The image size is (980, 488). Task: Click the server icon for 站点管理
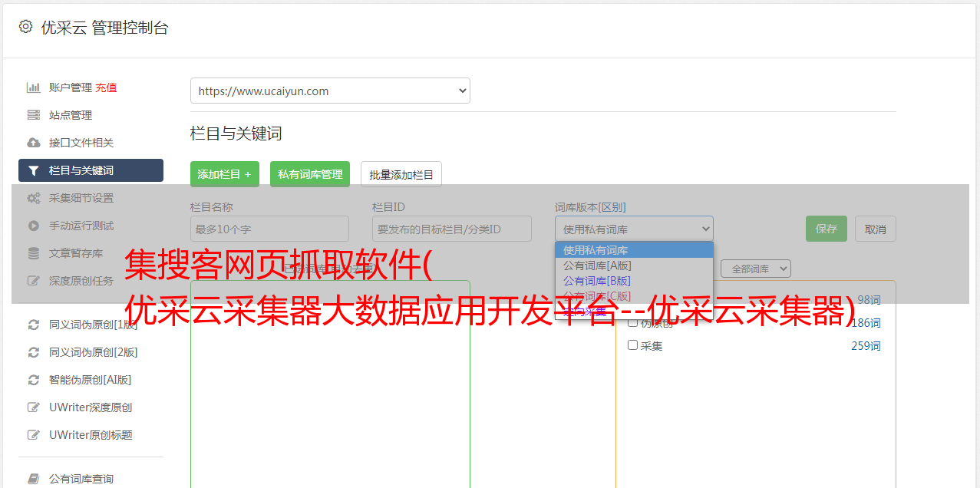click(34, 115)
